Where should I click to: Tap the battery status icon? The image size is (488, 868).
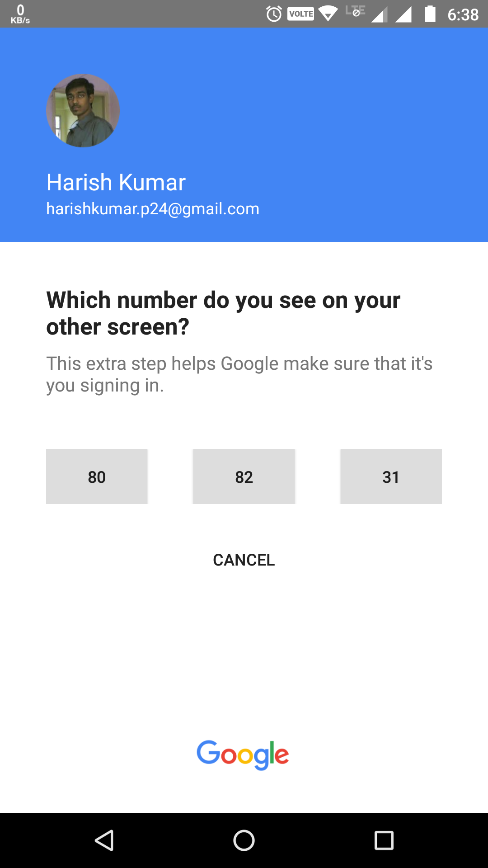[430, 14]
